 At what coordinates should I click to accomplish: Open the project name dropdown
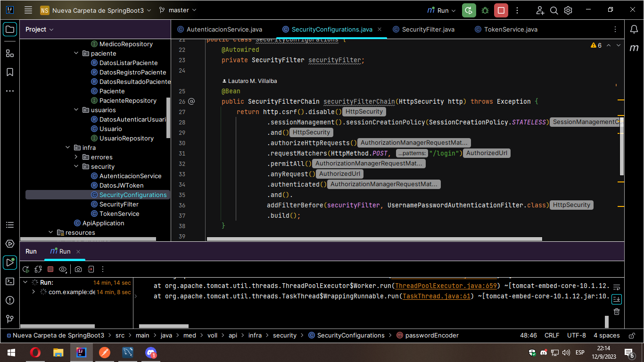click(x=96, y=10)
